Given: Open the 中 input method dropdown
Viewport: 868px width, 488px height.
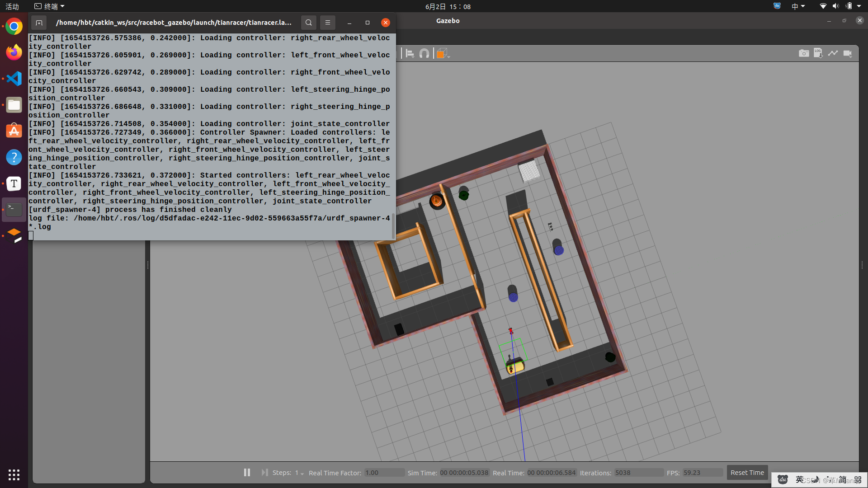Looking at the screenshot, I should click(798, 6).
